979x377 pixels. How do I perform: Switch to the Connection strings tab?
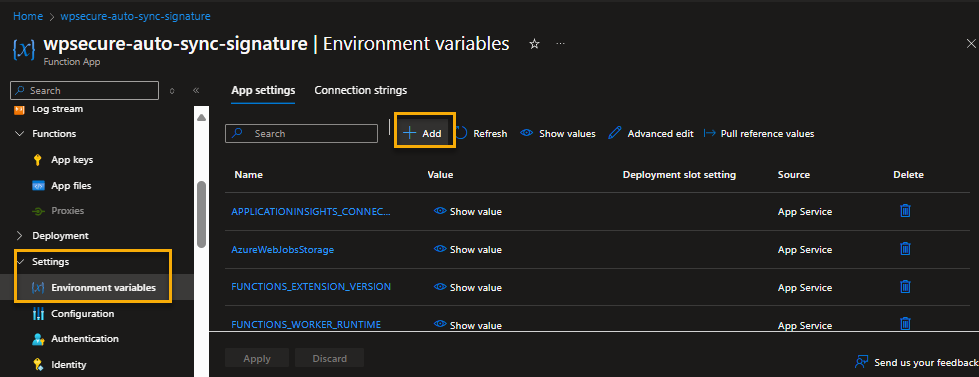point(361,90)
